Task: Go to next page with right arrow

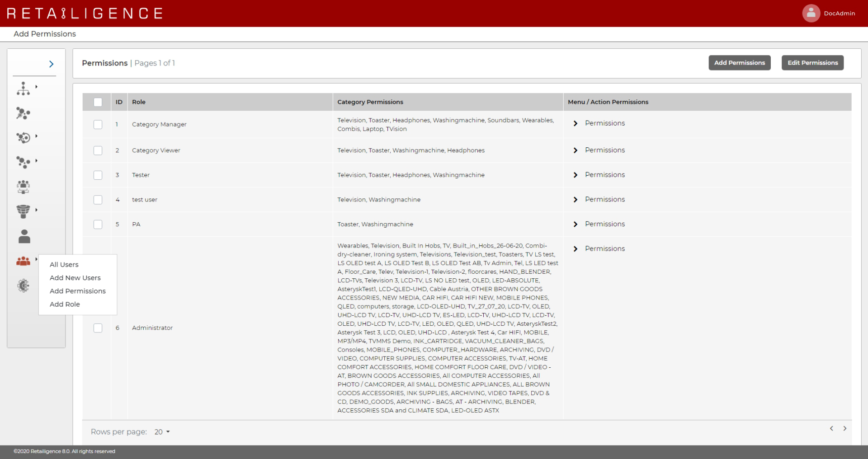Action: click(x=844, y=428)
